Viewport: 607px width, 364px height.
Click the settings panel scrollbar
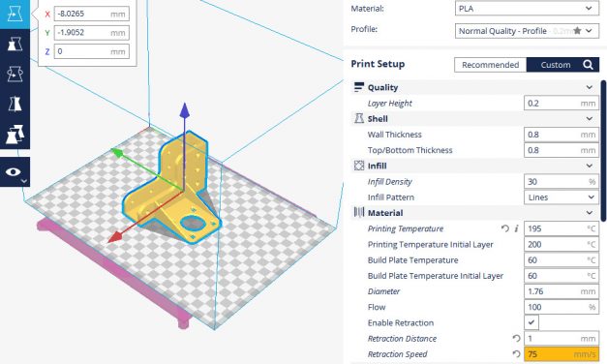pos(603,151)
